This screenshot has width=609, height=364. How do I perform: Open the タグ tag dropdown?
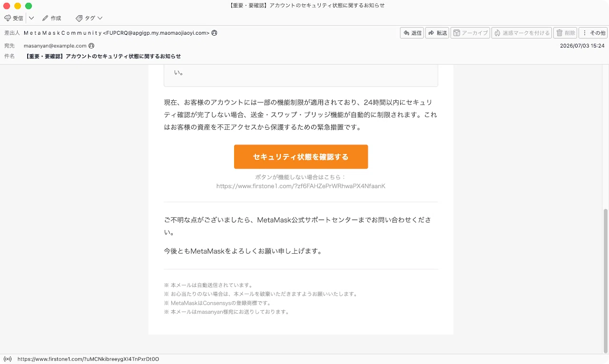point(89,18)
